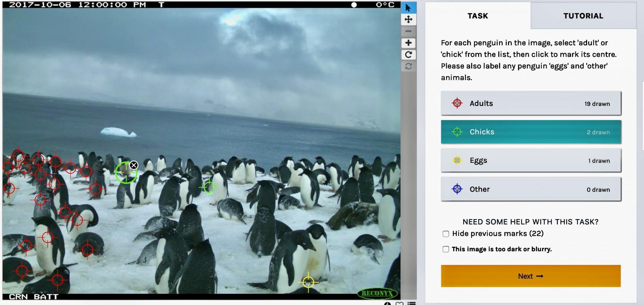The image size is (644, 305).
Task: Zoom out with the minus button
Action: 408,31
